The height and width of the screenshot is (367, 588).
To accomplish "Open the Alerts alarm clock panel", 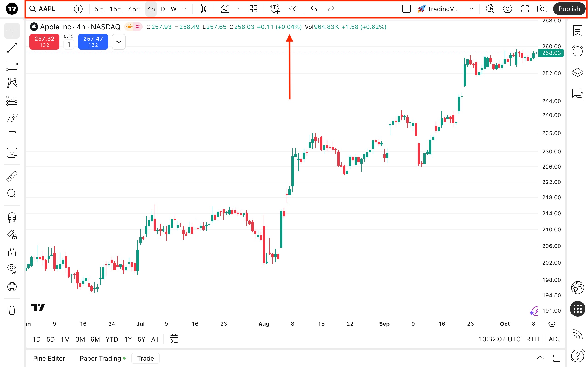I will (x=577, y=51).
